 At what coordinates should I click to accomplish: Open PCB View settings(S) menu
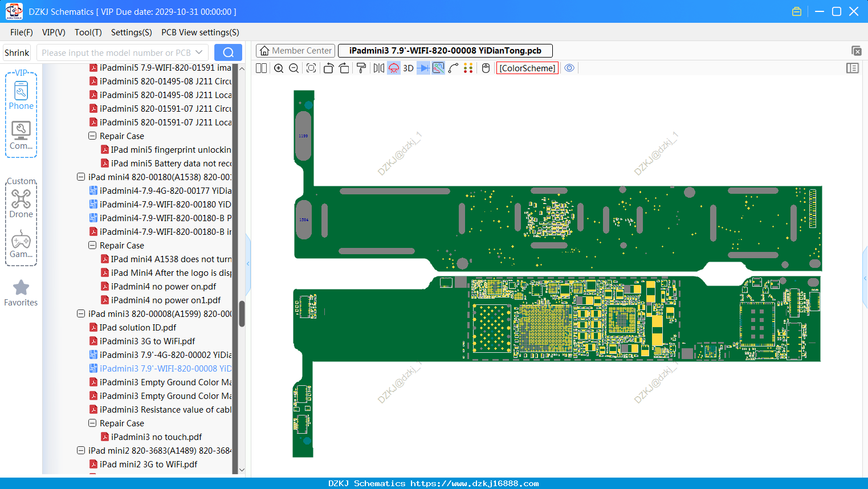tap(200, 32)
